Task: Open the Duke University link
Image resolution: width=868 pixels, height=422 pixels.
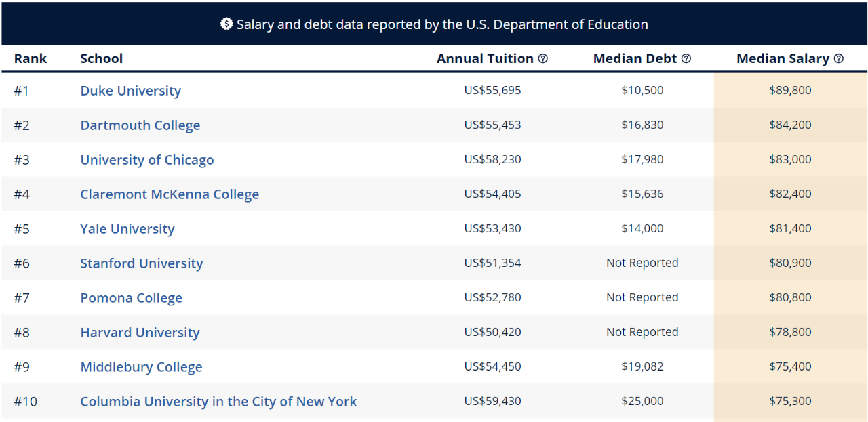Action: point(131,91)
